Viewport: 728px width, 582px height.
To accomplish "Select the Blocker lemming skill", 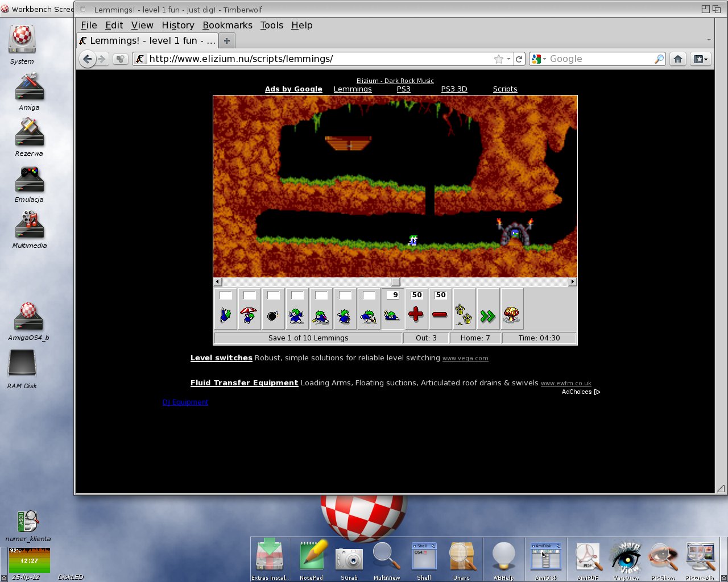I will tap(297, 308).
